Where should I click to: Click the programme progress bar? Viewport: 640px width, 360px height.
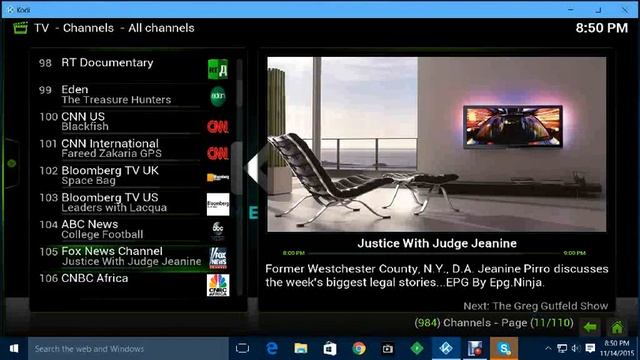pyautogui.click(x=434, y=253)
